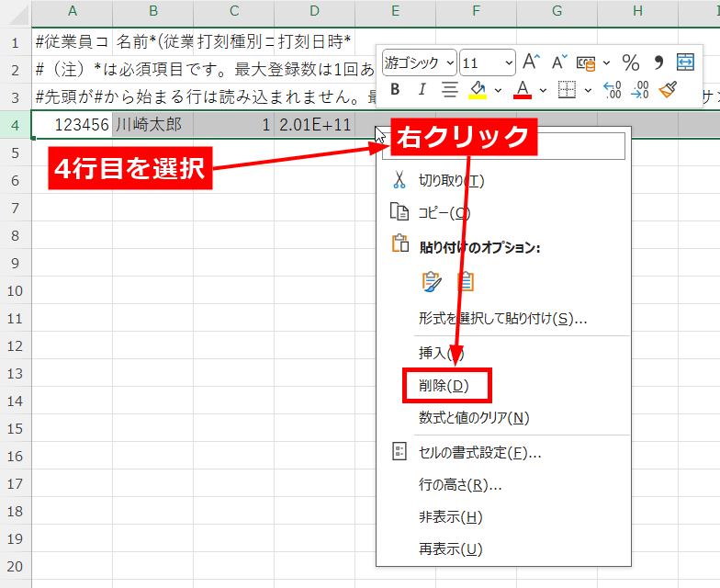Click the increase decimal places icon
The width and height of the screenshot is (720, 588).
(613, 89)
